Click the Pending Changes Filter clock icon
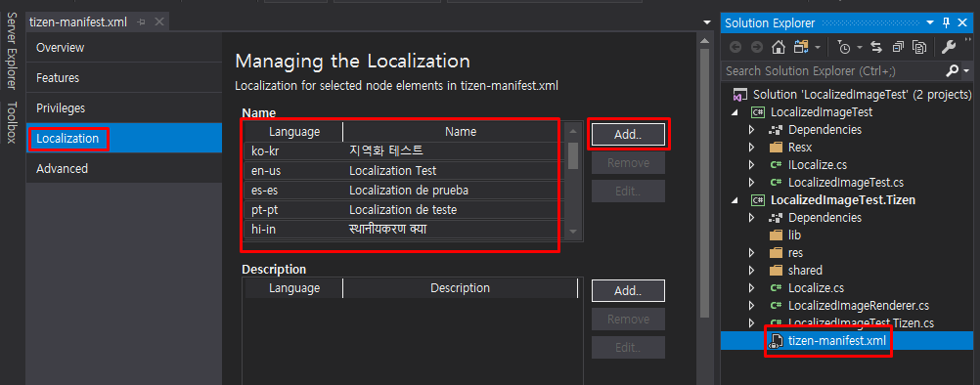 [844, 47]
